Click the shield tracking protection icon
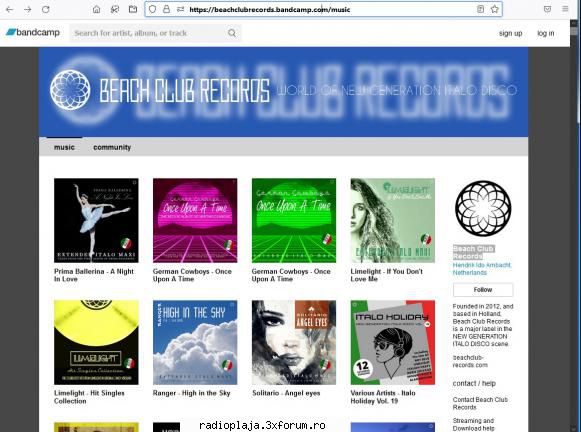Image resolution: width=581 pixels, height=432 pixels. pyautogui.click(x=152, y=9)
